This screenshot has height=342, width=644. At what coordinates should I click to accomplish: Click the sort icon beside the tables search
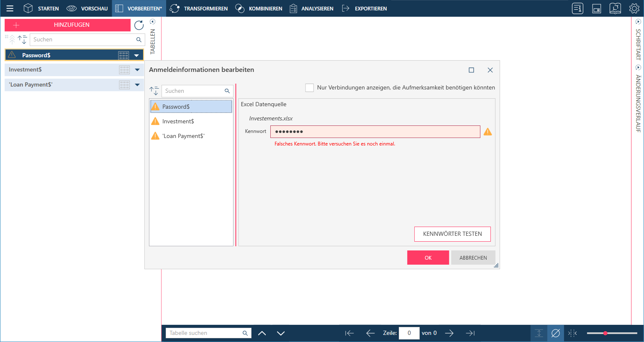22,40
